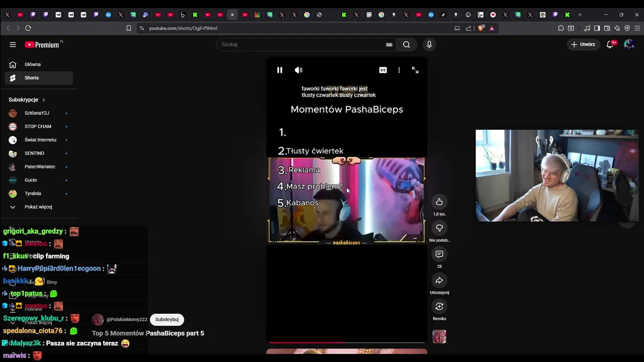The width and height of the screenshot is (644, 362).
Task: Open YouTube notifications bell
Action: coord(610,44)
